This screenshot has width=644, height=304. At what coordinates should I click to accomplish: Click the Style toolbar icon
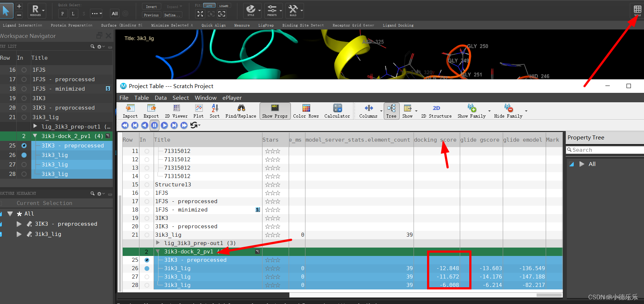tap(251, 10)
